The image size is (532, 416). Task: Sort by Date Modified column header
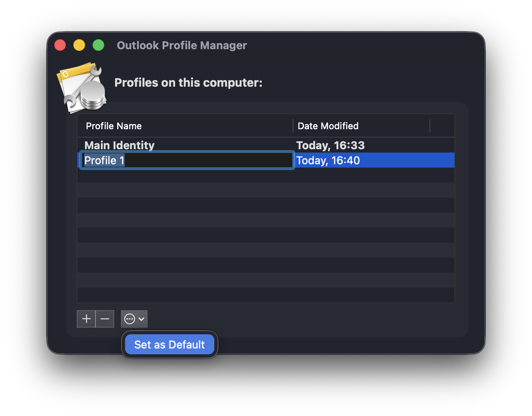pyautogui.click(x=361, y=126)
